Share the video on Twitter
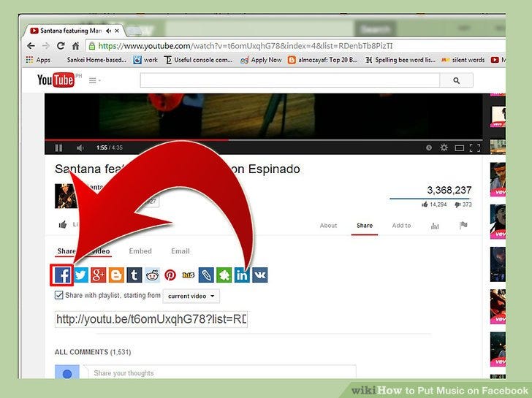 pos(80,275)
